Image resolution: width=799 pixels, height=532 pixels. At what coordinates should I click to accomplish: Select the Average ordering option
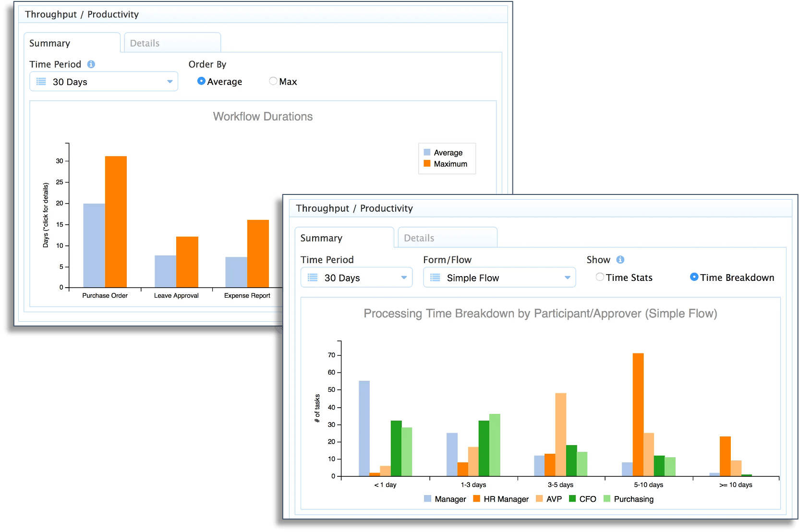[x=201, y=82]
